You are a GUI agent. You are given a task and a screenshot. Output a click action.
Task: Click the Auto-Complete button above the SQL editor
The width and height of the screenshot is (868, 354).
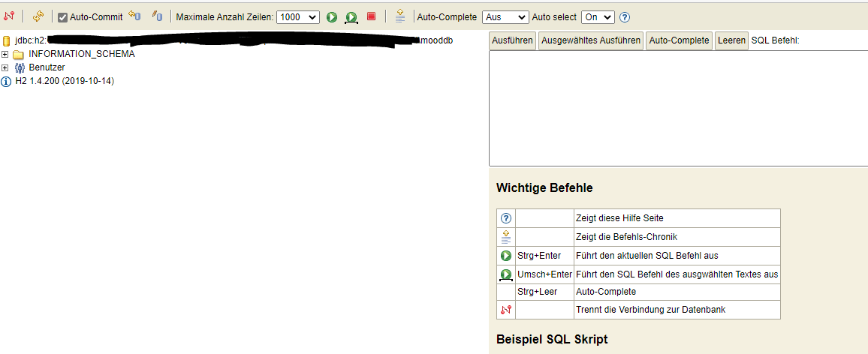pyautogui.click(x=680, y=41)
